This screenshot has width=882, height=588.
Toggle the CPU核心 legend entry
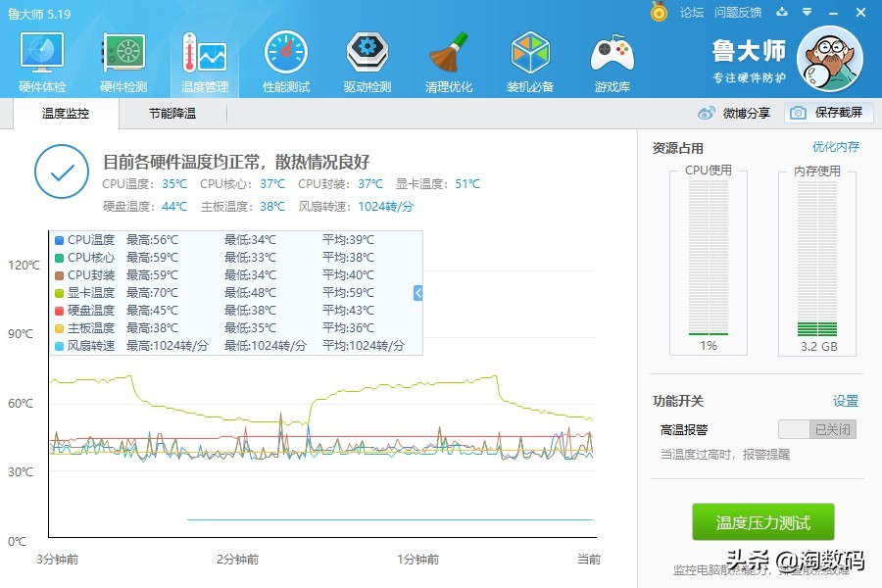tap(89, 256)
